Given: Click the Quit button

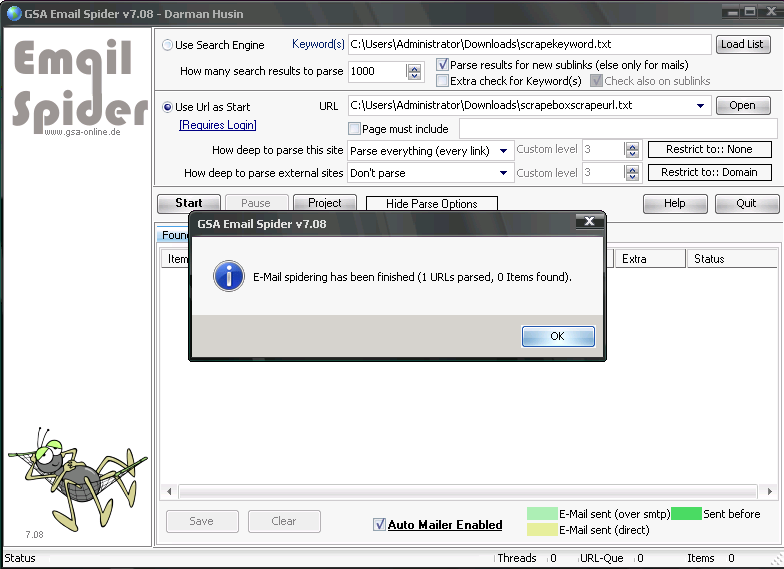Looking at the screenshot, I should [746, 203].
